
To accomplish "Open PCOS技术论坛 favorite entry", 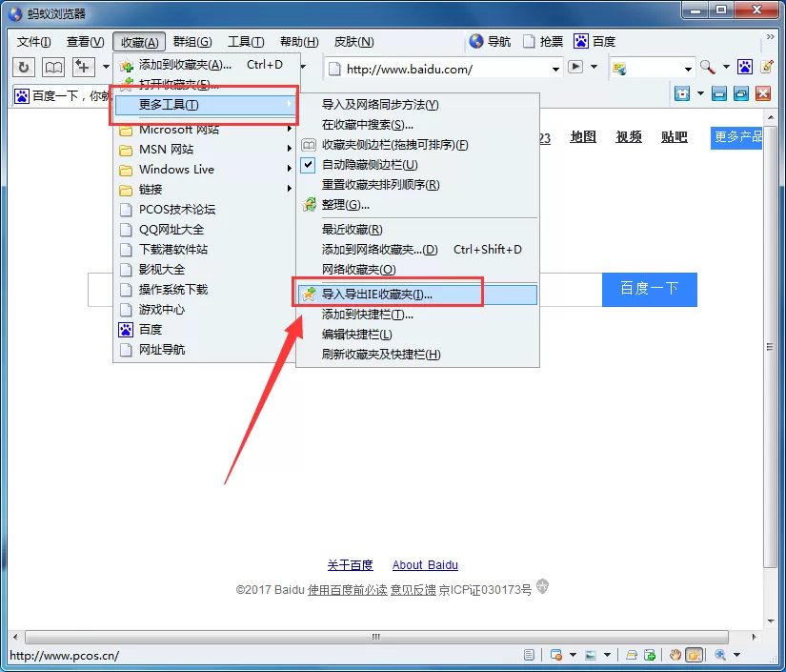I will (x=206, y=209).
